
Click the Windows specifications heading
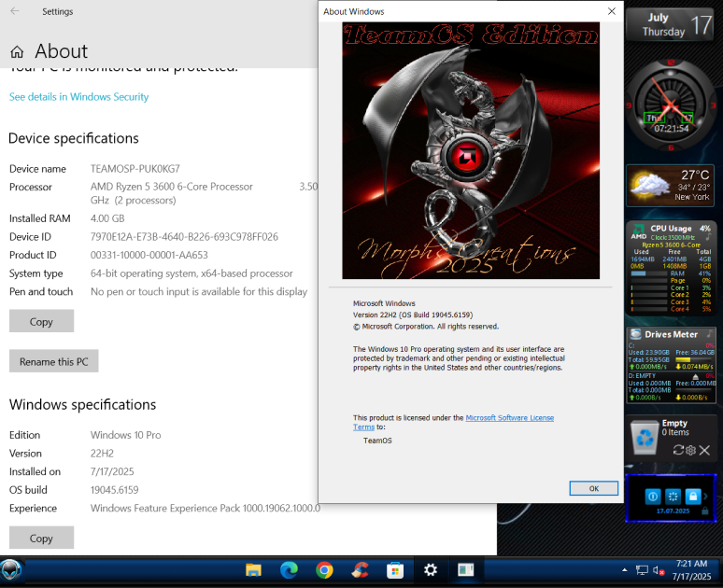83,404
